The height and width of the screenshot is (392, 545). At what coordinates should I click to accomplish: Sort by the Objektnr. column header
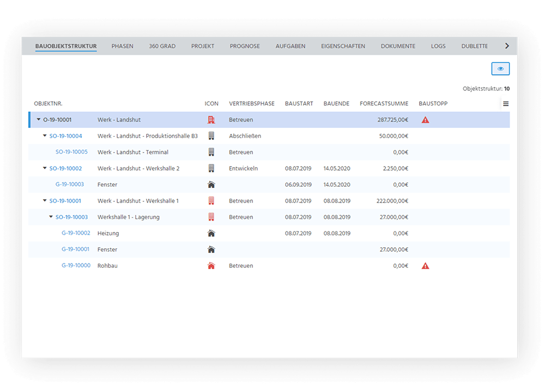pos(49,104)
